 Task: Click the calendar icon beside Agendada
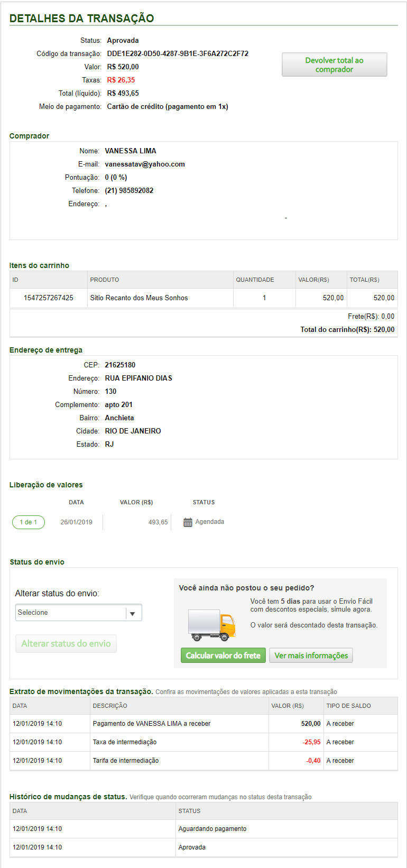pyautogui.click(x=188, y=522)
